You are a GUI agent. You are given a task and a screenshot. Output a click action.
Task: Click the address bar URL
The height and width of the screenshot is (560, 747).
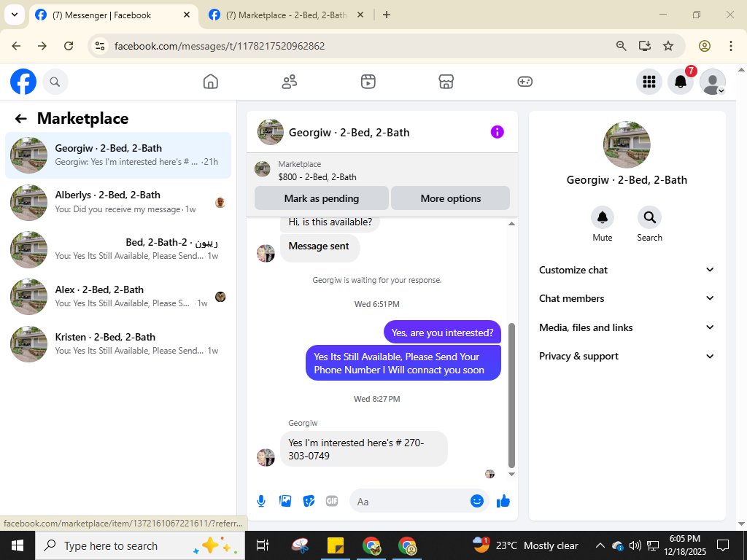[x=220, y=46]
